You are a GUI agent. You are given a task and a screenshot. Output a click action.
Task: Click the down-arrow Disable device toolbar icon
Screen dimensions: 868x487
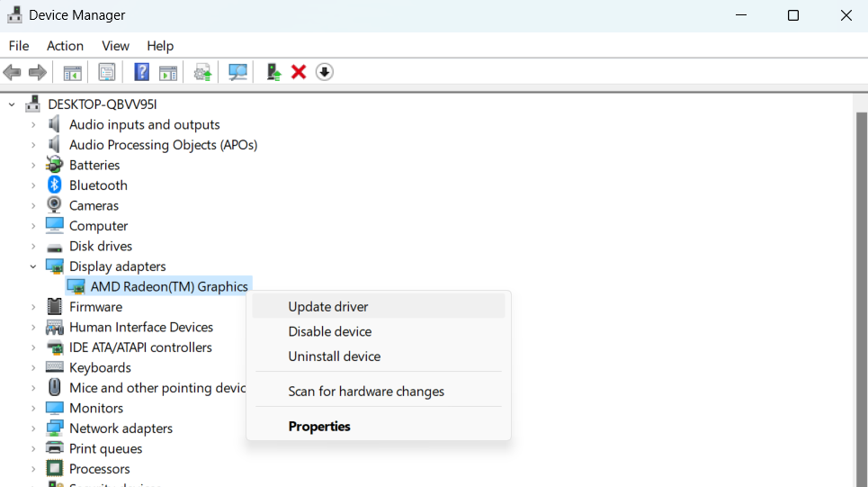[x=325, y=72]
